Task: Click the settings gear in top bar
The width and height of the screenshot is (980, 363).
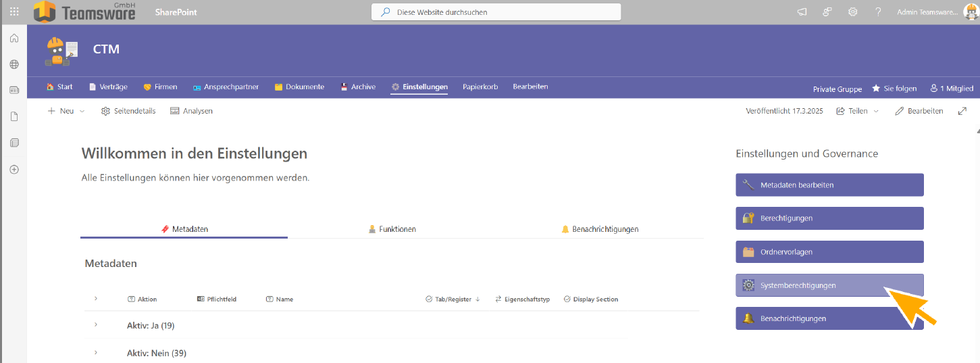Action: [853, 12]
